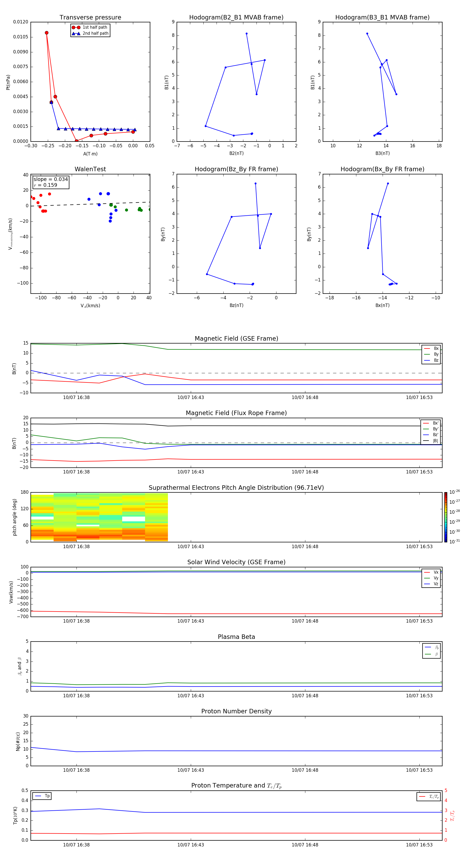The width and height of the screenshot is (473, 868).
Task: Click the red Te/Tp right axis label
Action: coord(453,816)
